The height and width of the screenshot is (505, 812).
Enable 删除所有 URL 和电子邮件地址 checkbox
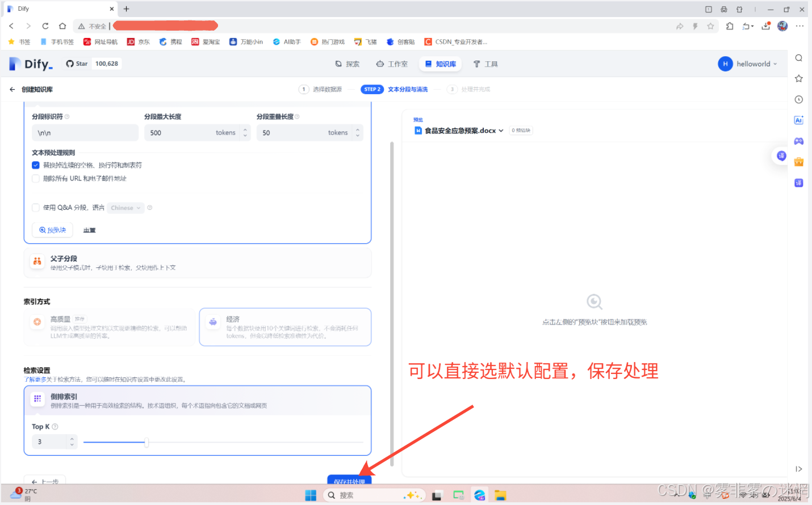point(36,178)
